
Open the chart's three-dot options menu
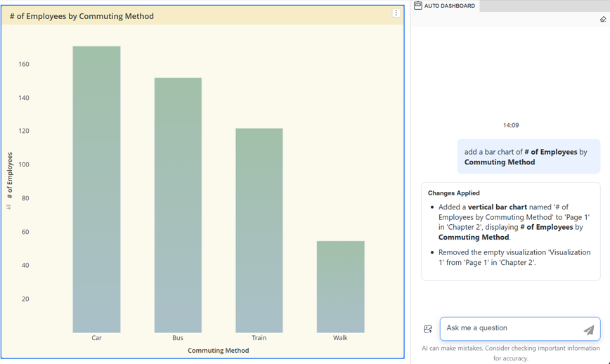coord(396,13)
